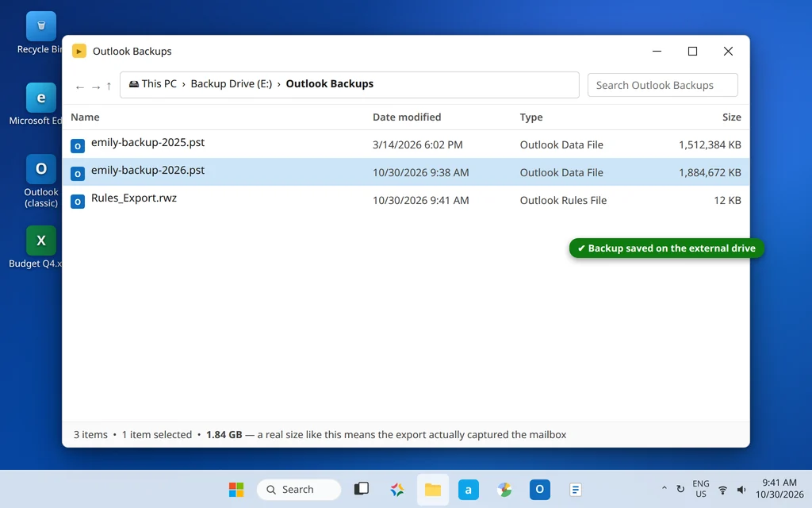Open the blue 'a' app on taskbar
The image size is (812, 508).
tap(469, 489)
